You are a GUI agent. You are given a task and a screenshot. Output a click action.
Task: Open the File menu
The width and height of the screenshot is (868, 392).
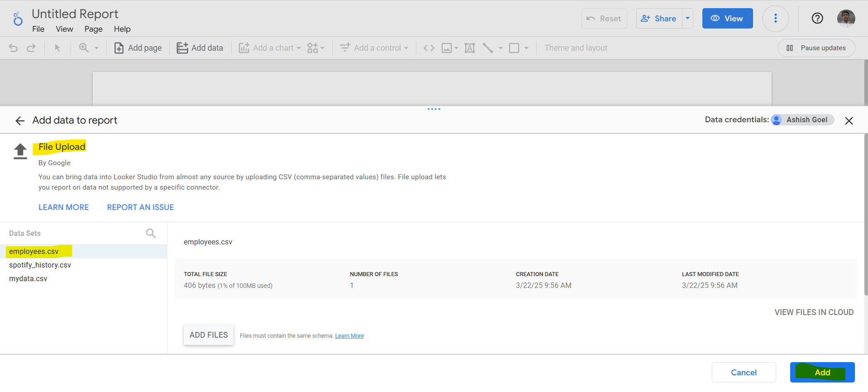coord(38,29)
